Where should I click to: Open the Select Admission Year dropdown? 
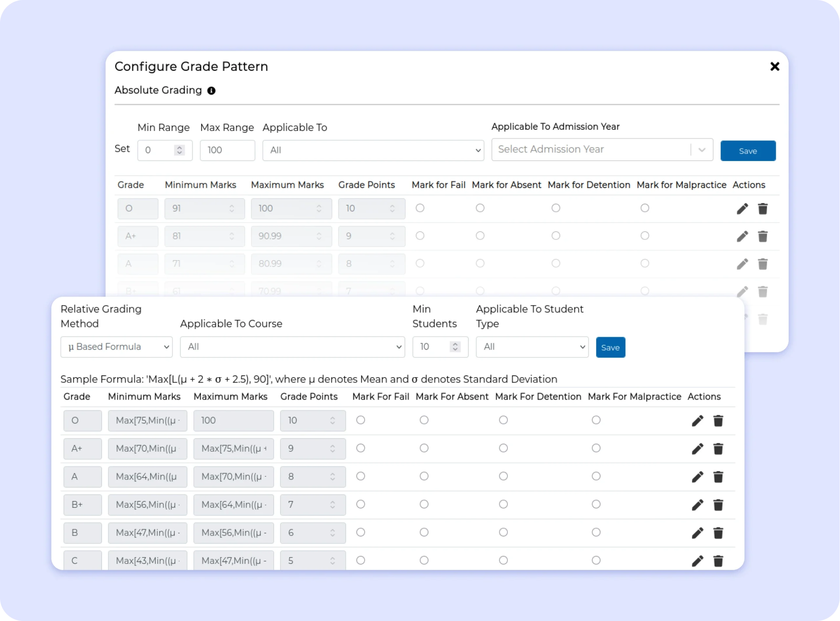coord(601,150)
